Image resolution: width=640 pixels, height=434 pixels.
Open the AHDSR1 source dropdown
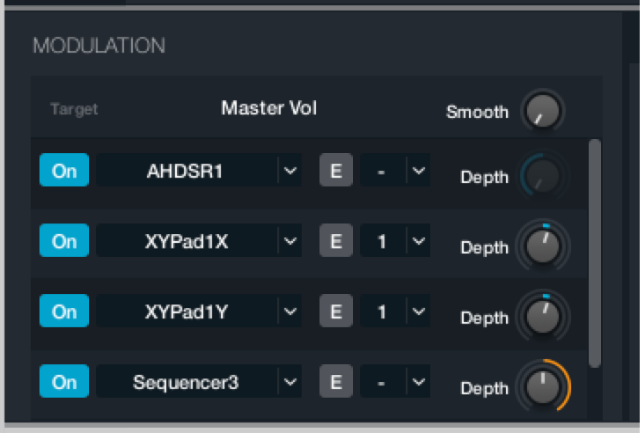[x=290, y=171]
